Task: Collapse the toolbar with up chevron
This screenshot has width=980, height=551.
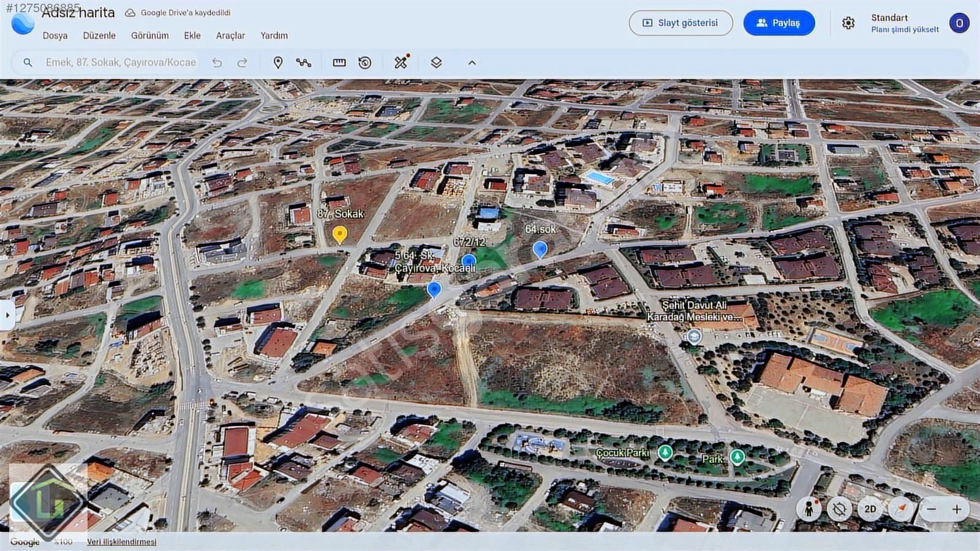Action: pos(472,62)
